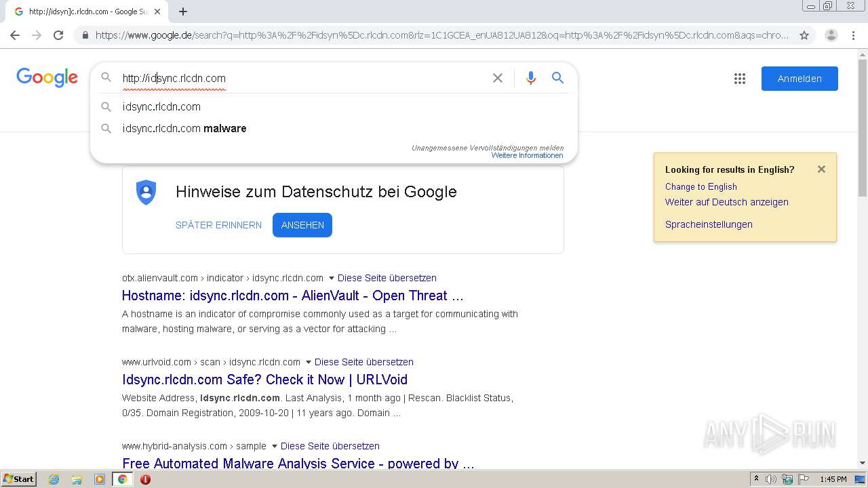The image size is (868, 488).
Task: Bookmark this page with star icon
Action: 804,35
